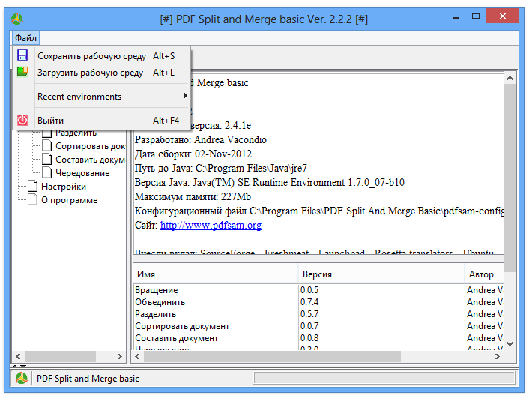Click the Версия Java runtime line
The image size is (532, 401).
[270, 183]
